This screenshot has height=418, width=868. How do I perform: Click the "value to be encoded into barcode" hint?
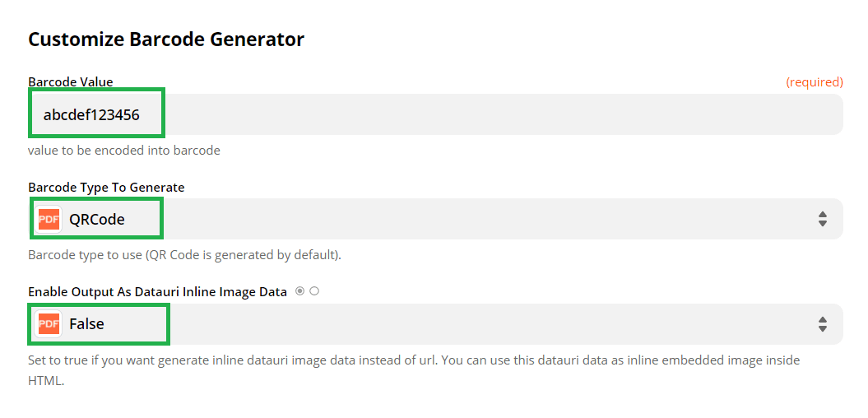click(124, 151)
